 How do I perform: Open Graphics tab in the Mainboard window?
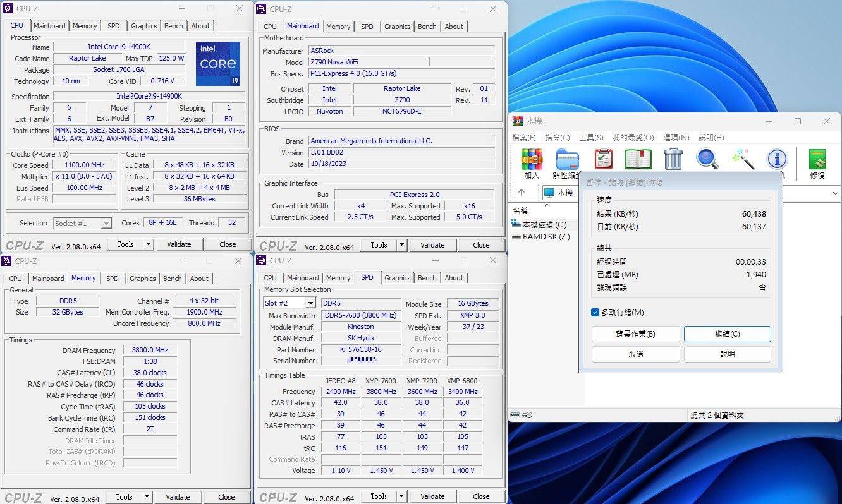coord(397,27)
